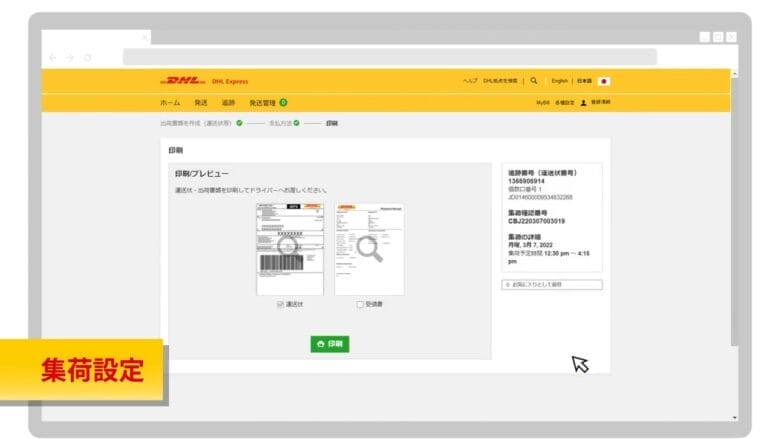The image size is (780, 439).
Task: Click the page vertical scrollbar
Action: pos(735,211)
